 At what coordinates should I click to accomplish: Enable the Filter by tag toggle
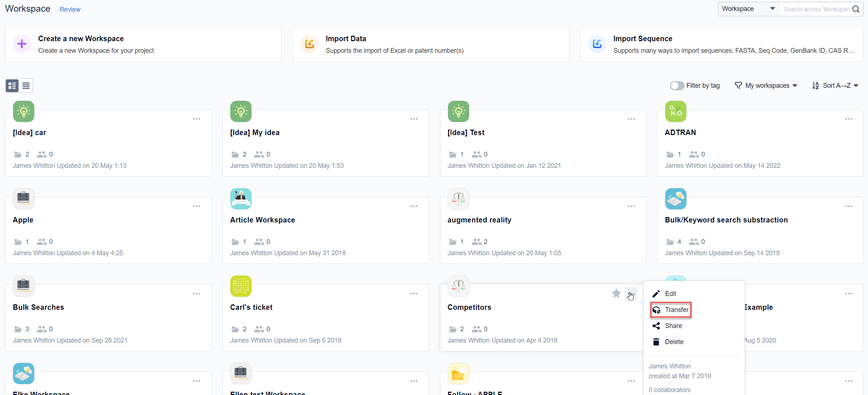click(x=677, y=86)
